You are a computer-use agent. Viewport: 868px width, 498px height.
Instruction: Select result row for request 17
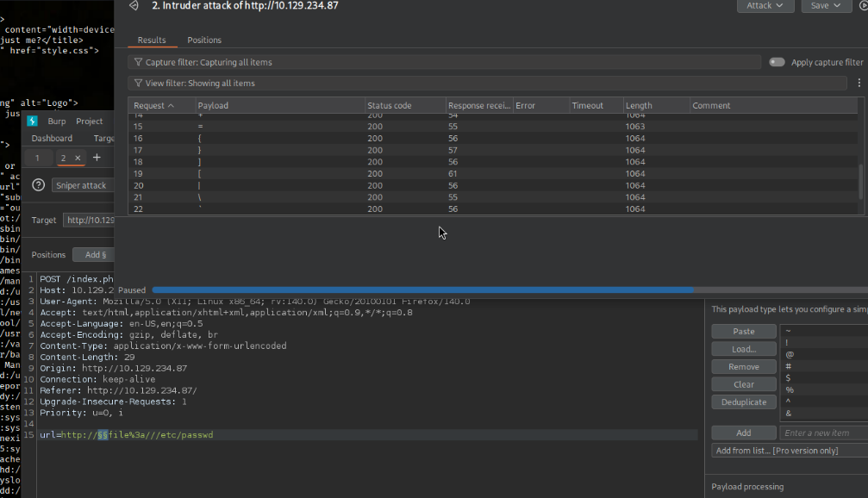[x=493, y=150]
